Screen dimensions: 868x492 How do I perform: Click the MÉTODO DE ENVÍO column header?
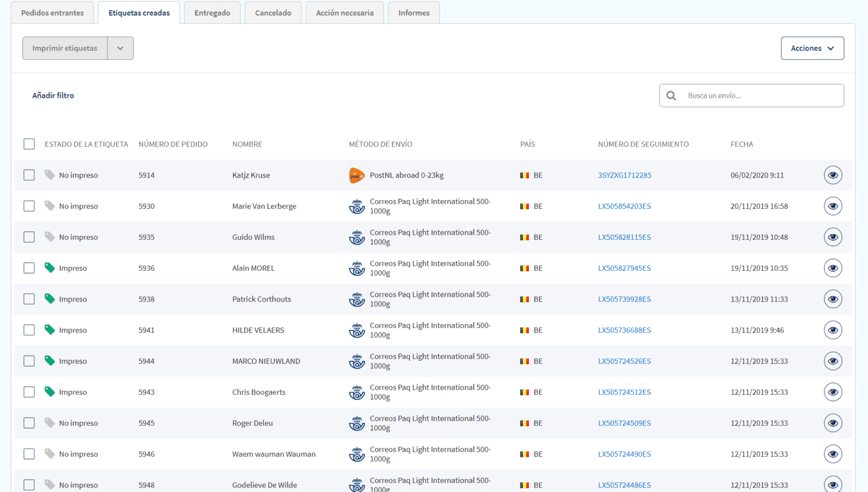point(380,144)
